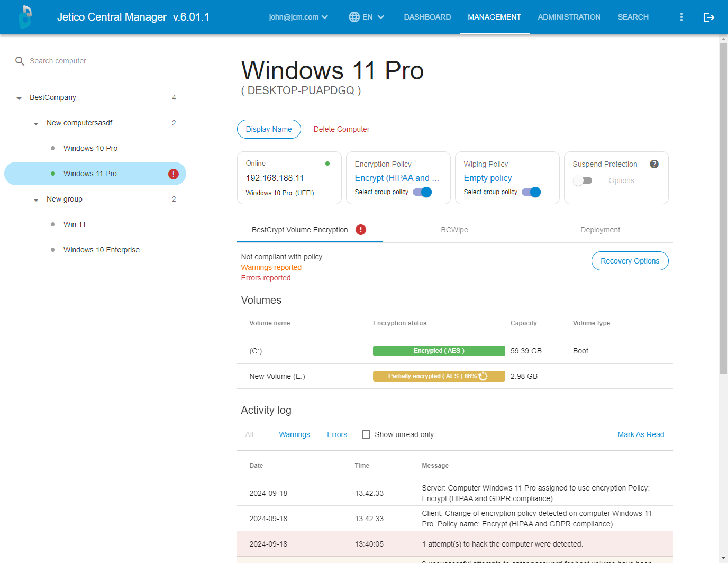Image resolution: width=728 pixels, height=563 pixels.
Task: Click status dot beside Win 11
Action: (x=53, y=224)
